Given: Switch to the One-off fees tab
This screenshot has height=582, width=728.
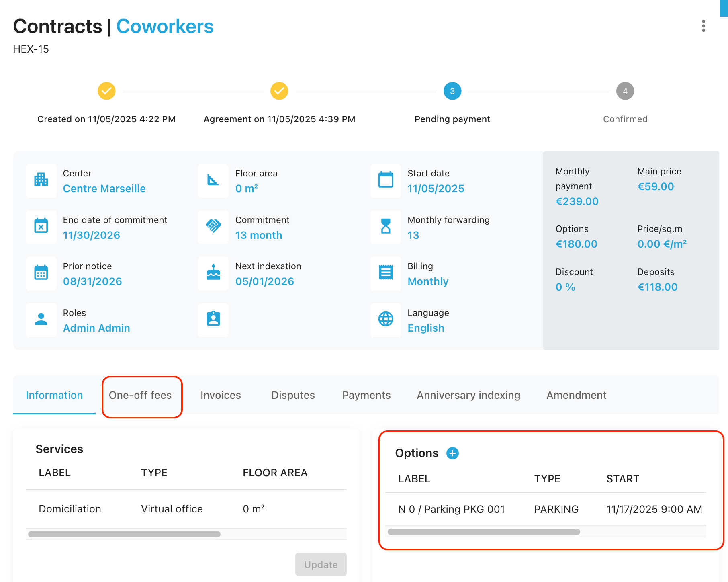Looking at the screenshot, I should 140,396.
